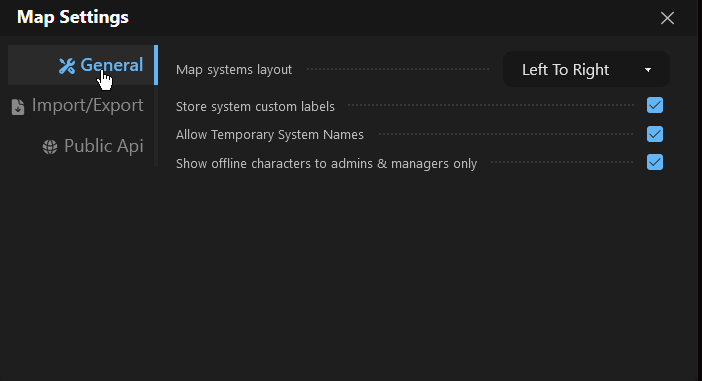
Task: Disable Allow Temporary System Names checkbox
Action: tap(655, 134)
